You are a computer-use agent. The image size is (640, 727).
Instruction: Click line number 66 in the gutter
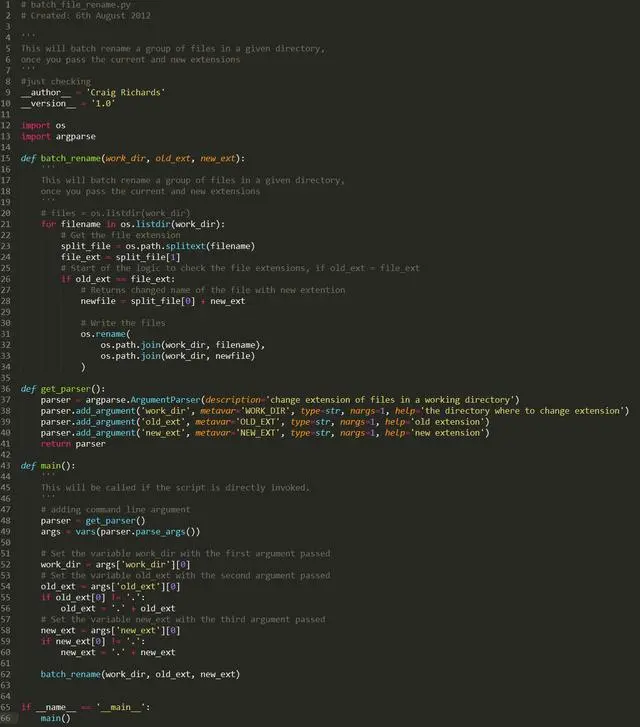coord(6,718)
